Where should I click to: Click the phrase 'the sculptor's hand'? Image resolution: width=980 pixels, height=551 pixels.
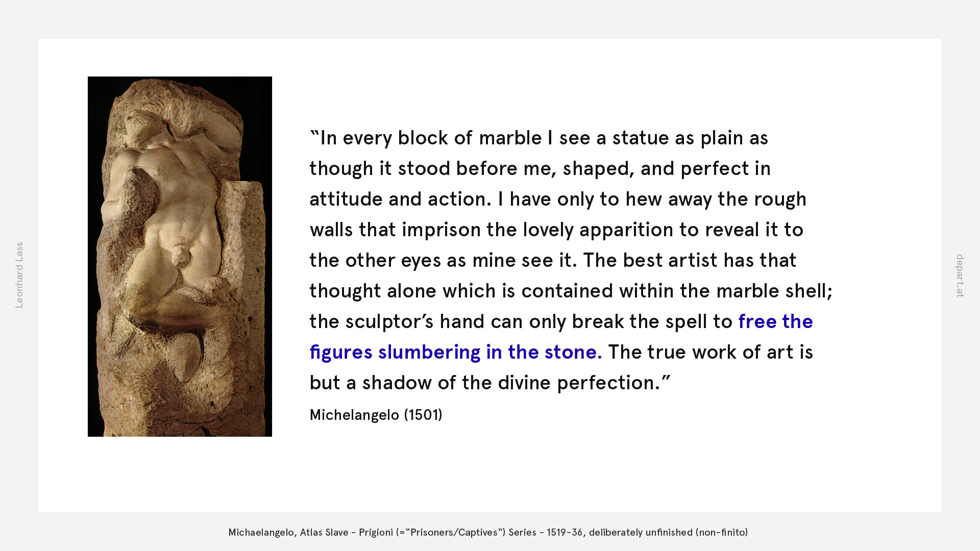tap(397, 321)
